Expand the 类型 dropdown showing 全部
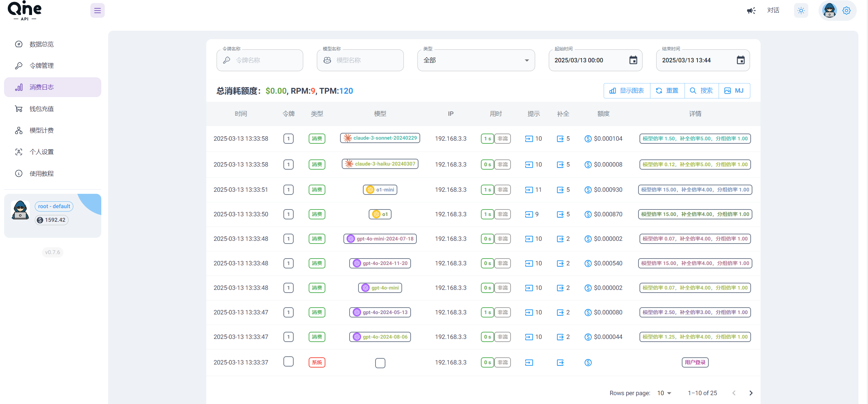The height and width of the screenshot is (404, 868). pyautogui.click(x=476, y=60)
